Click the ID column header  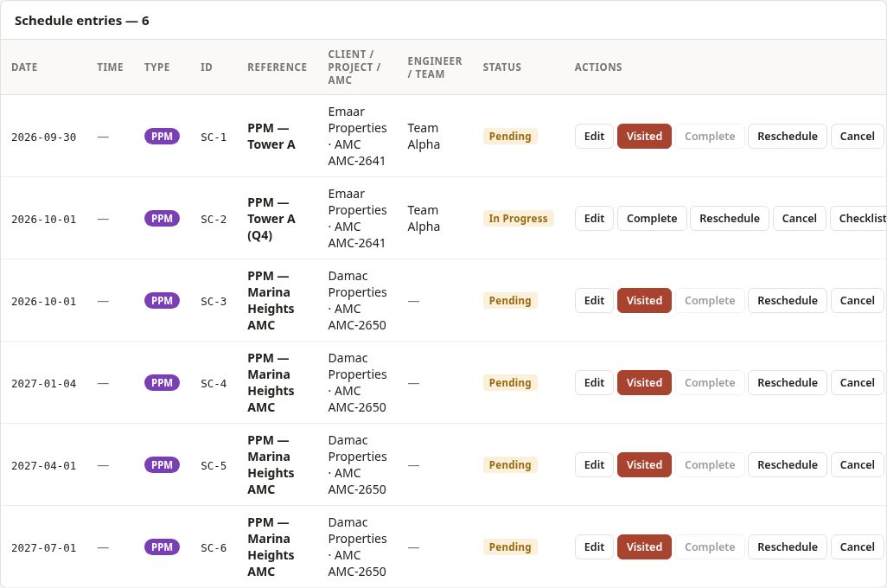[206, 67]
